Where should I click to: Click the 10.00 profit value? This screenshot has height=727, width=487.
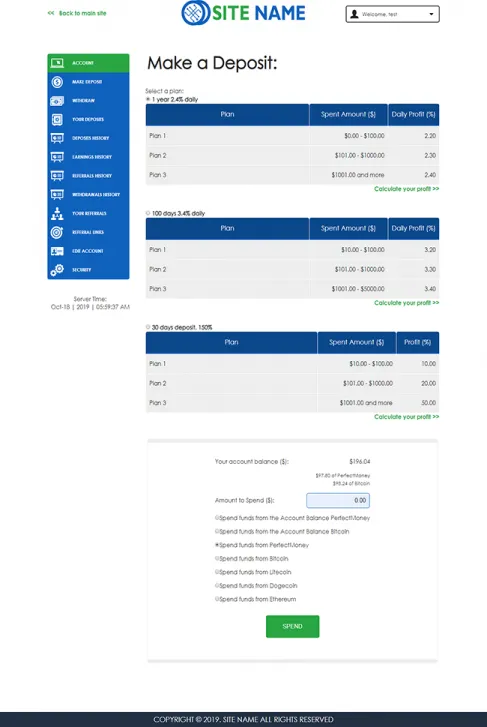pos(429,364)
